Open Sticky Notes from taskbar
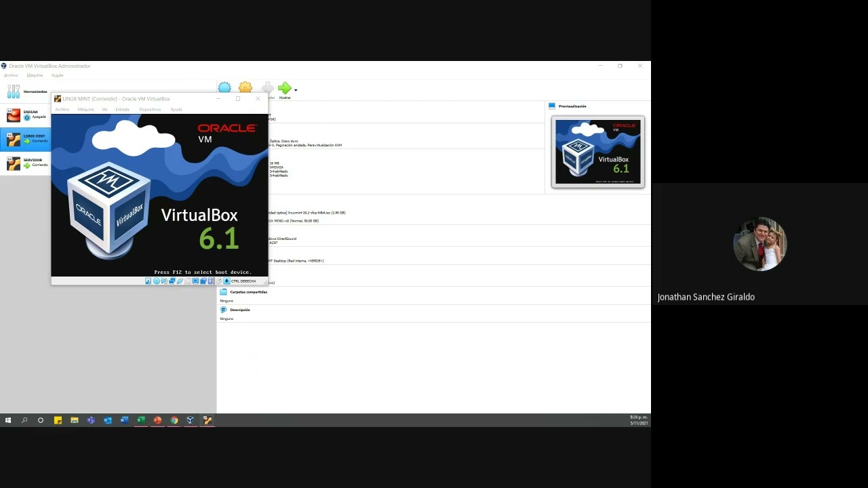868x488 pixels. point(58,420)
